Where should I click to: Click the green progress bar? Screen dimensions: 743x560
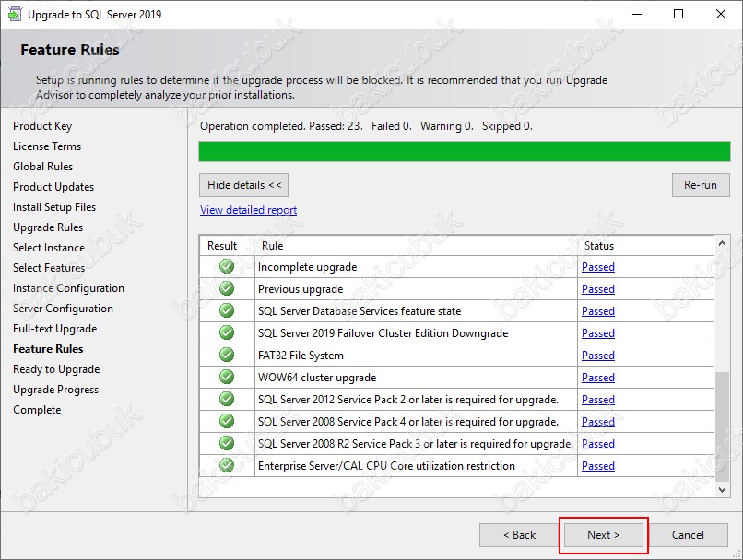[x=465, y=151]
